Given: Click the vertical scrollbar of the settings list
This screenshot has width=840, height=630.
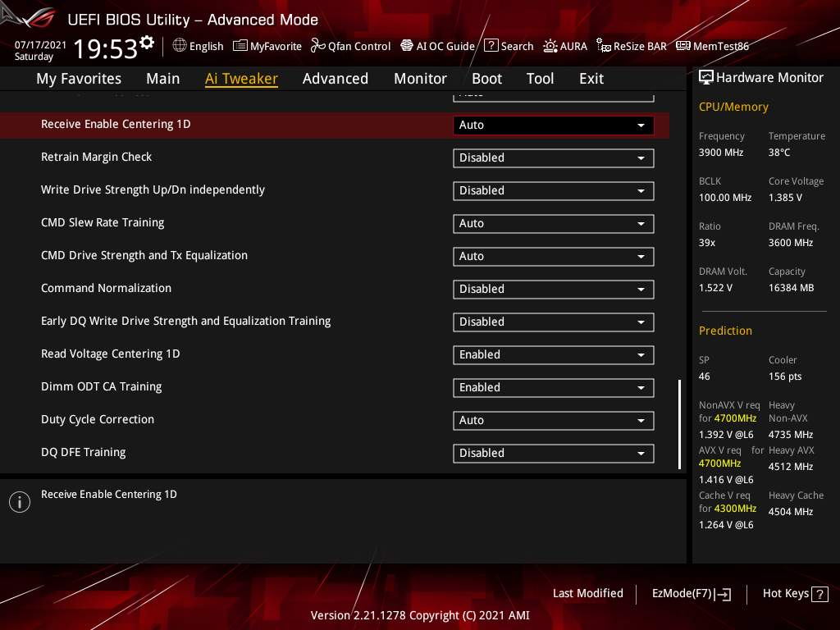Looking at the screenshot, I should [x=679, y=424].
